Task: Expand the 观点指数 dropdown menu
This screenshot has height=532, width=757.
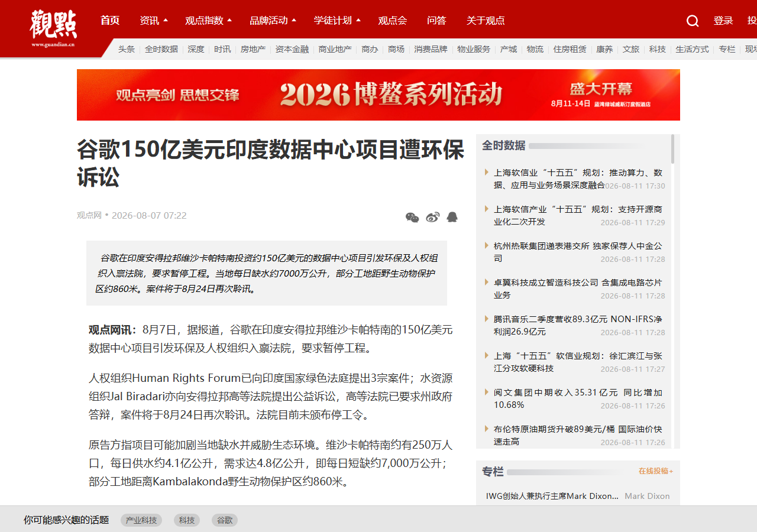Action: pyautogui.click(x=209, y=21)
